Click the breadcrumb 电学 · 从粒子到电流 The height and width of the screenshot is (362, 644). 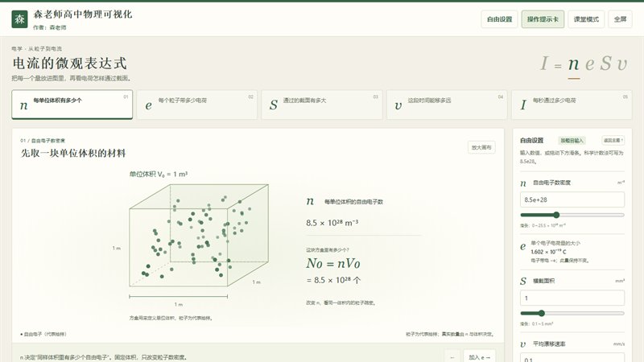pos(37,49)
